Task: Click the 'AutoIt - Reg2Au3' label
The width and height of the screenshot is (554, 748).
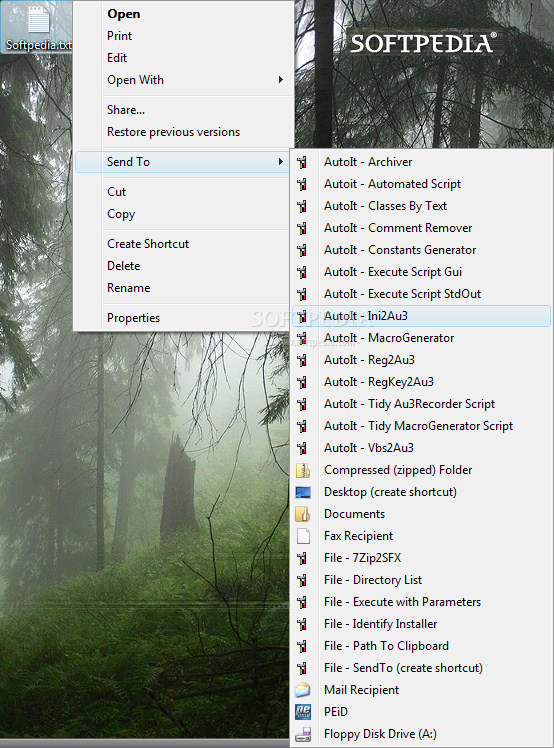Action: tap(369, 360)
